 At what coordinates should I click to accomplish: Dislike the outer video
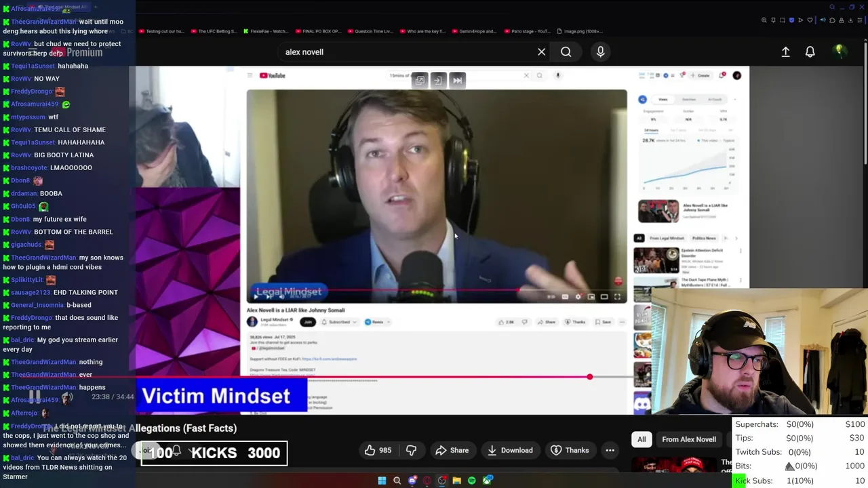tap(411, 450)
